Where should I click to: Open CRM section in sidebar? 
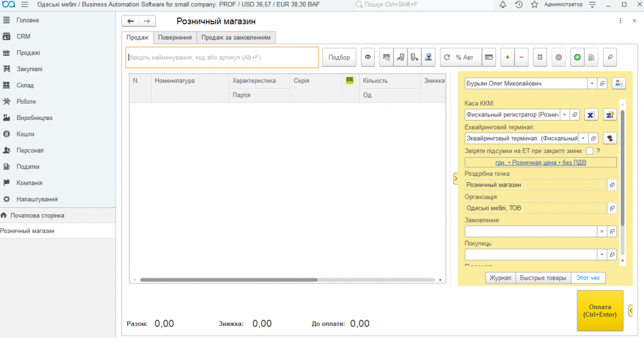(57, 36)
